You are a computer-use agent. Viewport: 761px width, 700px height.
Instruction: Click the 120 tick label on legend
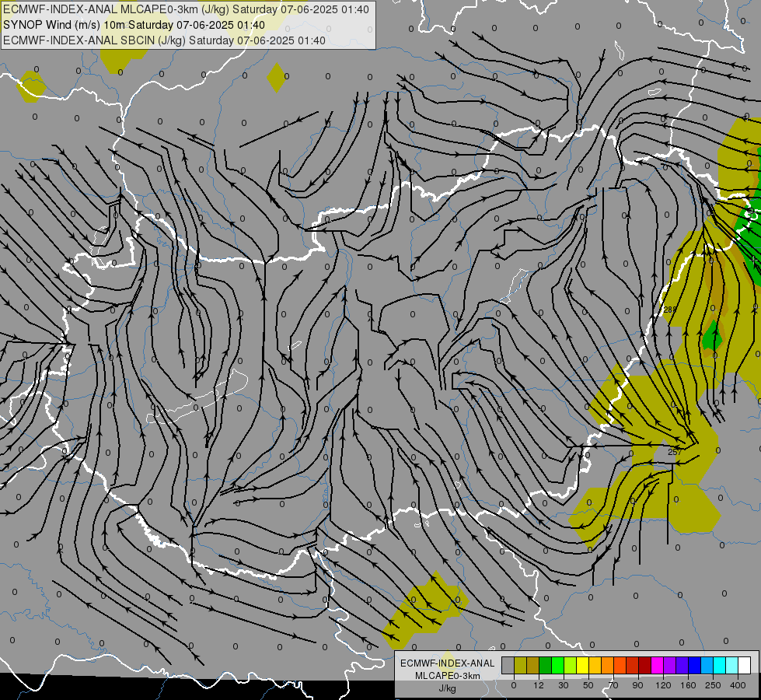664,685
